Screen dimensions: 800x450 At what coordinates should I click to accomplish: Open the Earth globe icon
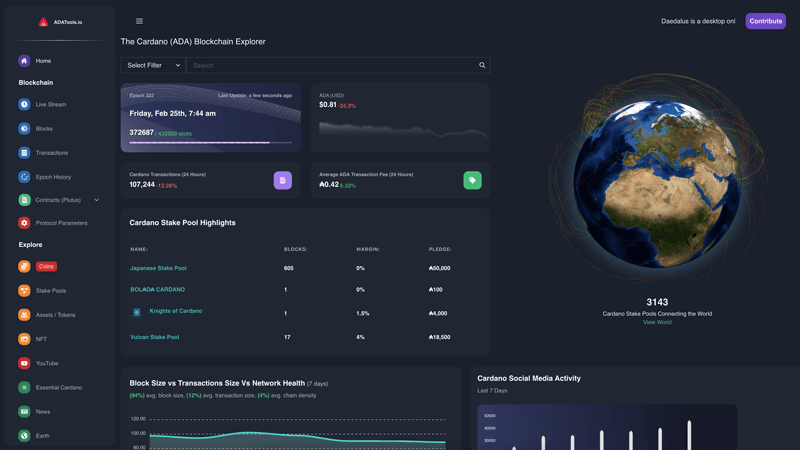[24, 436]
